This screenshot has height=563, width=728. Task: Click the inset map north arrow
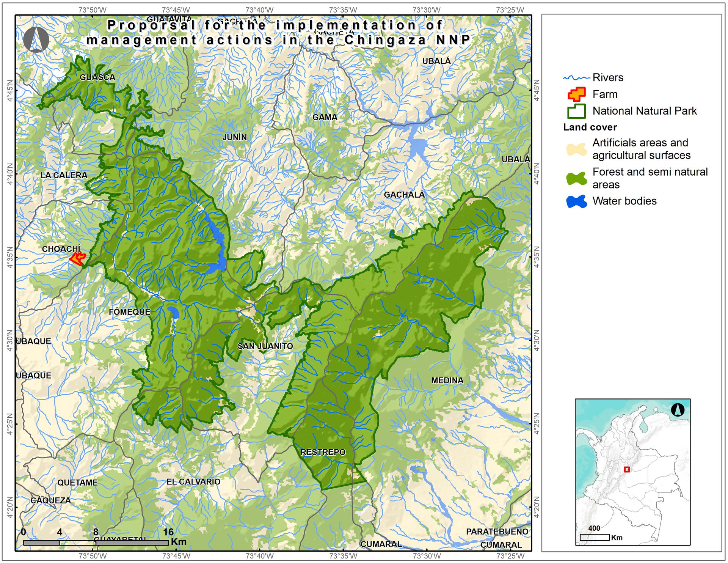677,410
